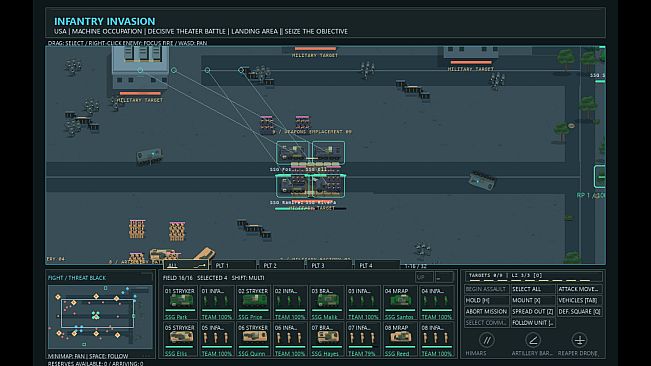The width and height of the screenshot is (651, 366).
Task: Activate the Artillery Barrage icon
Action: (x=533, y=340)
